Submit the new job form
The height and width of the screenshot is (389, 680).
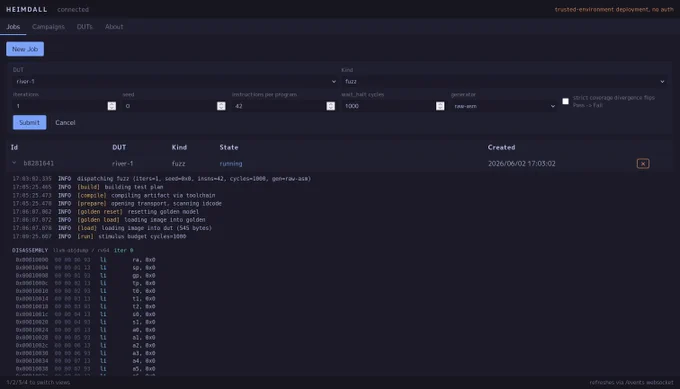click(29, 122)
